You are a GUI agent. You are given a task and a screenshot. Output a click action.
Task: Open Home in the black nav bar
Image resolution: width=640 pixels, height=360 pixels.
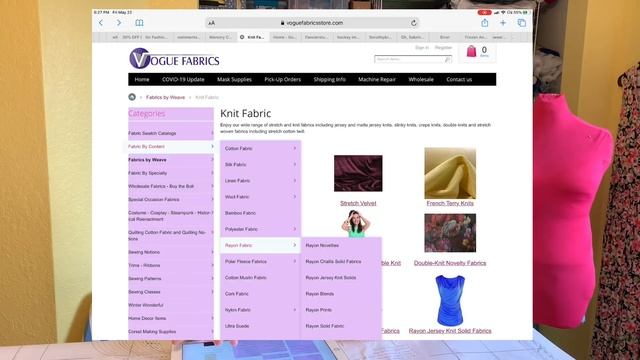[x=142, y=80]
